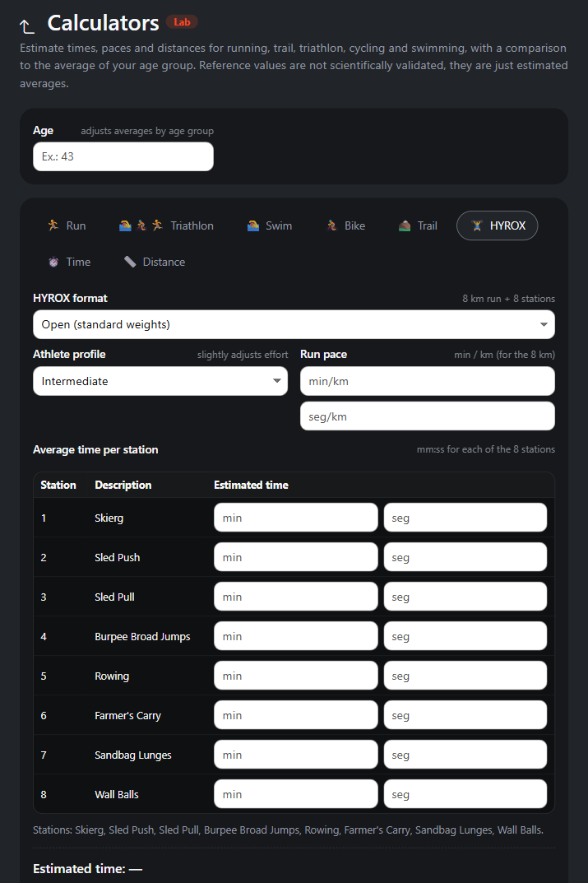Click the mountain icon on the Trail tab
This screenshot has width=588, height=883.
[x=405, y=225]
